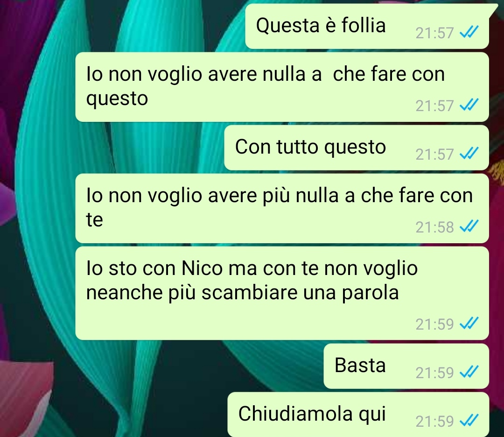The image size is (504, 437).
Task: Select the message "Io non voglio avere nulla a che fare con questo"
Action: (x=282, y=87)
